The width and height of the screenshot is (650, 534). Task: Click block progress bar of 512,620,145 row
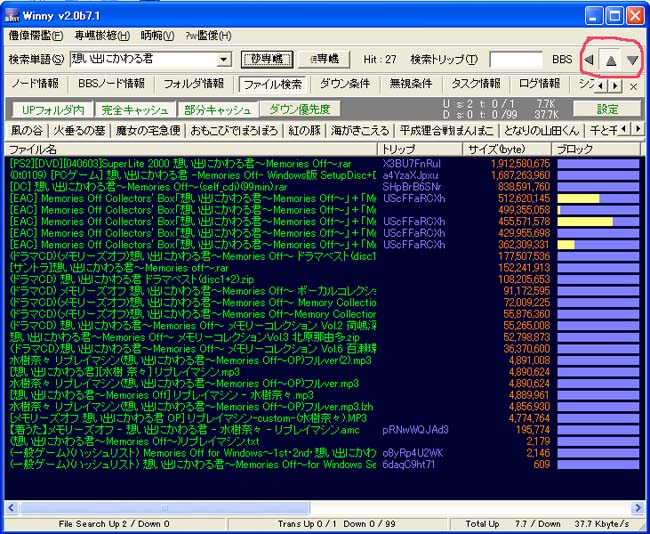(598, 199)
